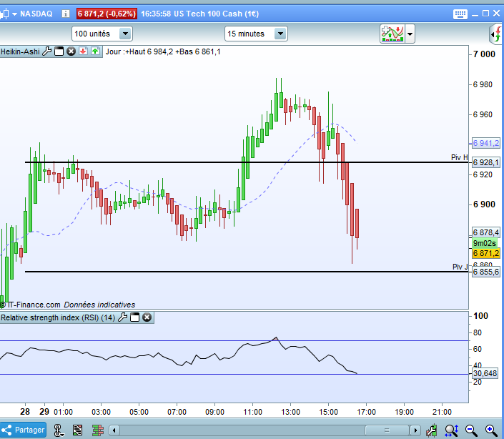Click the add indicators and trading systems icon

point(392,34)
